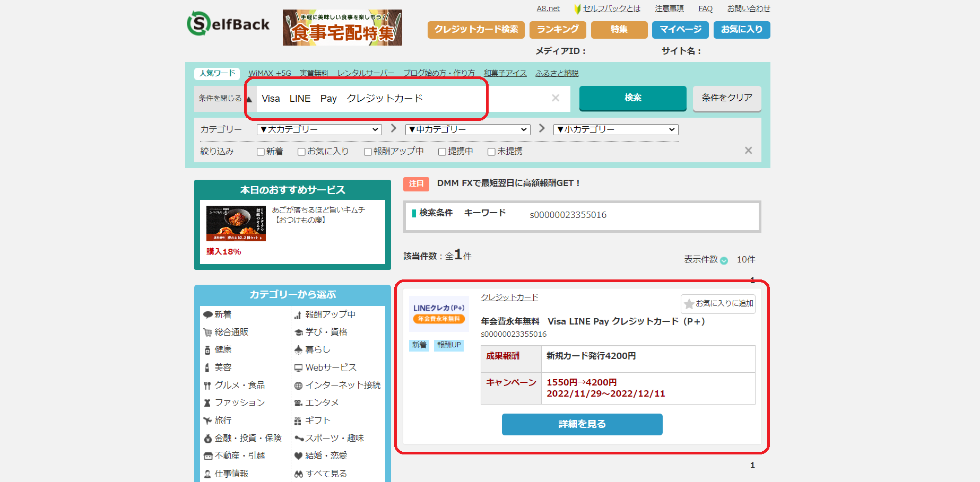
Task: Tick the 提携中 checkbox
Action: [x=442, y=152]
